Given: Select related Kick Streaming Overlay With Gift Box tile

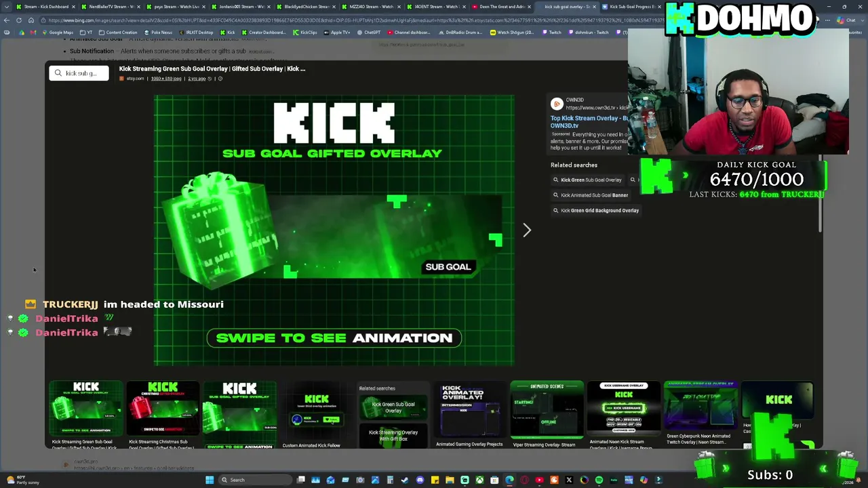Looking at the screenshot, I should (393, 435).
